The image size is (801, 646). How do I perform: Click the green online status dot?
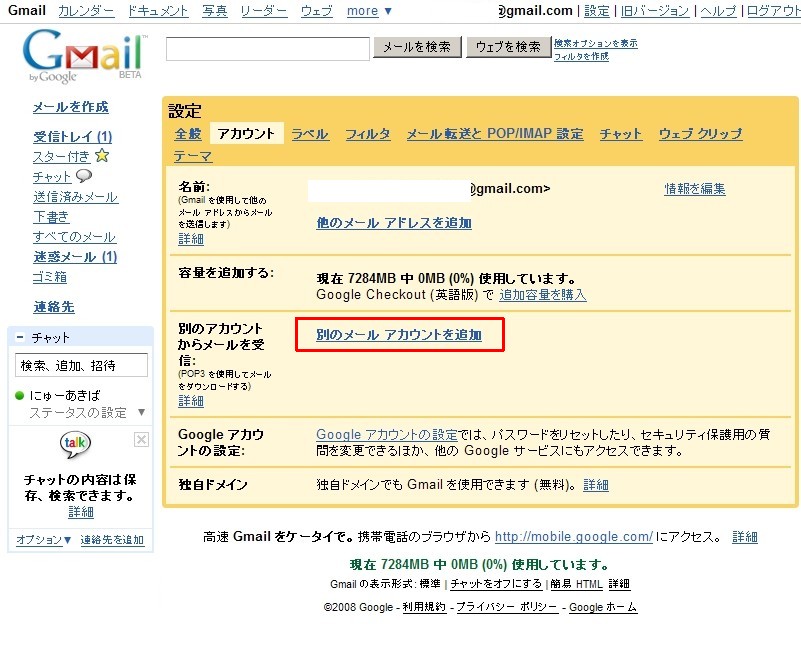tap(20, 395)
